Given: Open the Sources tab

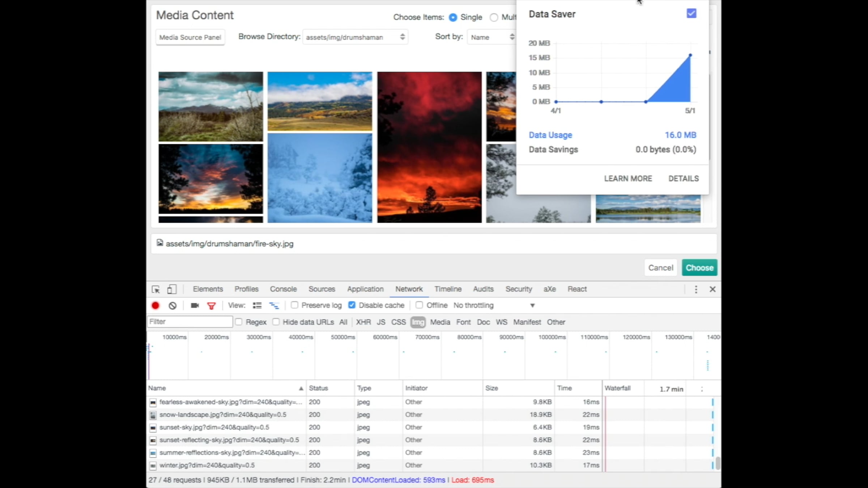Looking at the screenshot, I should tap(322, 289).
